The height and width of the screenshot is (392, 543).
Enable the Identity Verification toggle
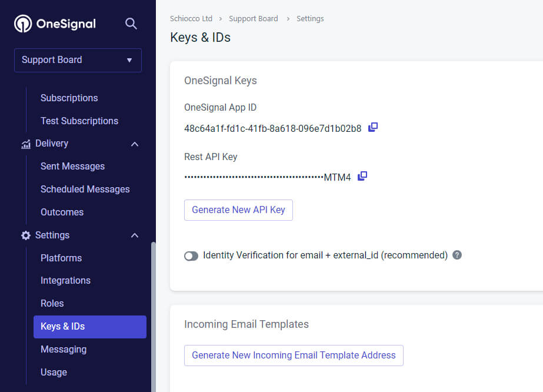(x=191, y=256)
